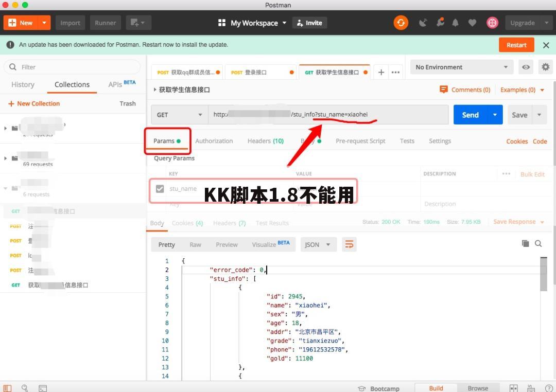This screenshot has width=556, height=392.
Task: Open the Pre-request Script tab
Action: 360,141
